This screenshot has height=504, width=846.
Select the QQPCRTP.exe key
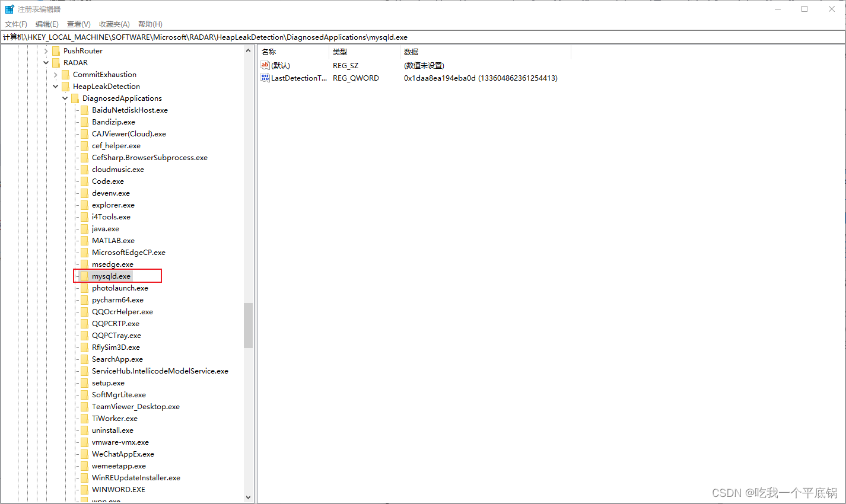point(116,324)
